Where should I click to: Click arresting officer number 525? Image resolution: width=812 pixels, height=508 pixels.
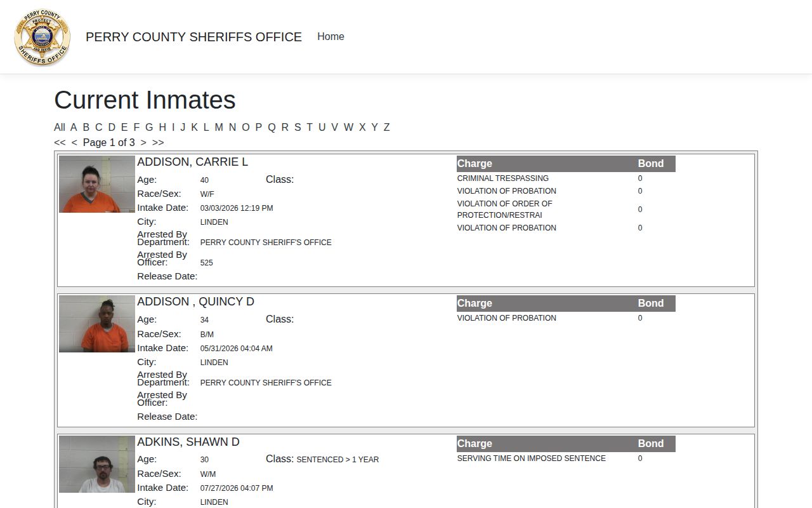pos(207,263)
